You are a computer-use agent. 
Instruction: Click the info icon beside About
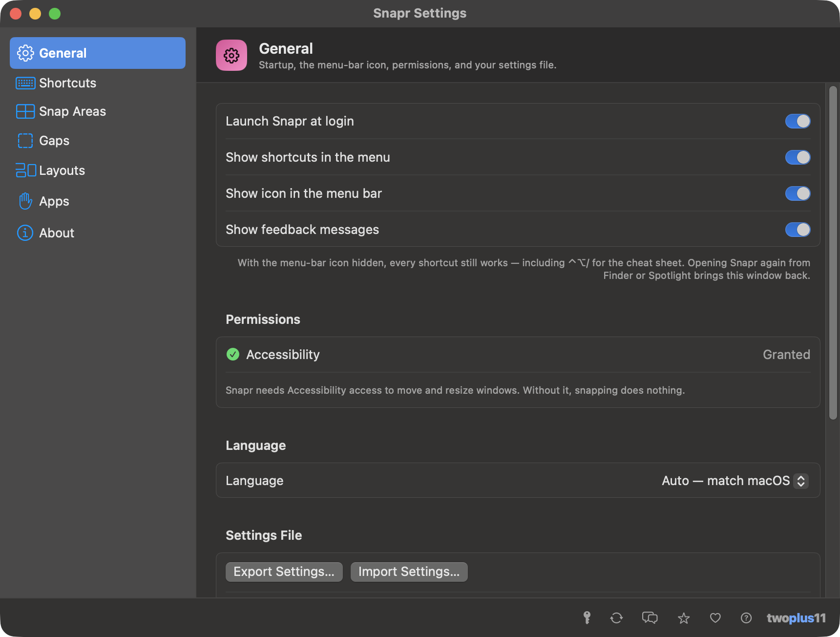25,233
